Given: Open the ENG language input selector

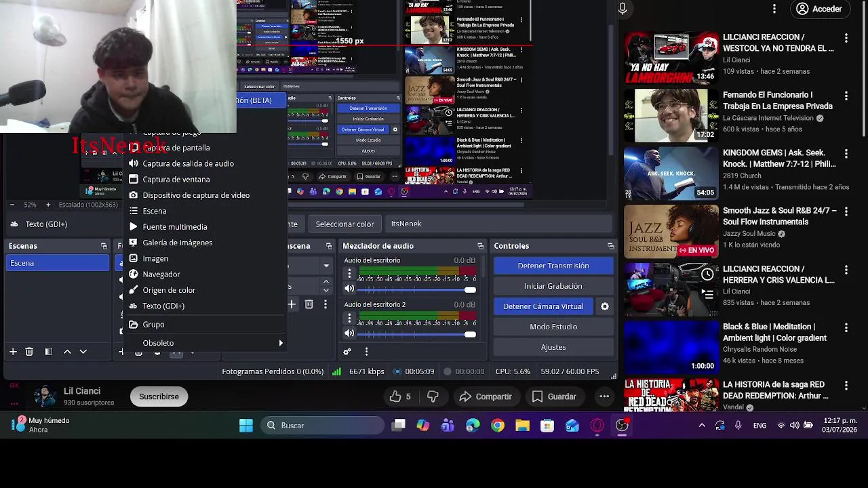Looking at the screenshot, I should (759, 426).
